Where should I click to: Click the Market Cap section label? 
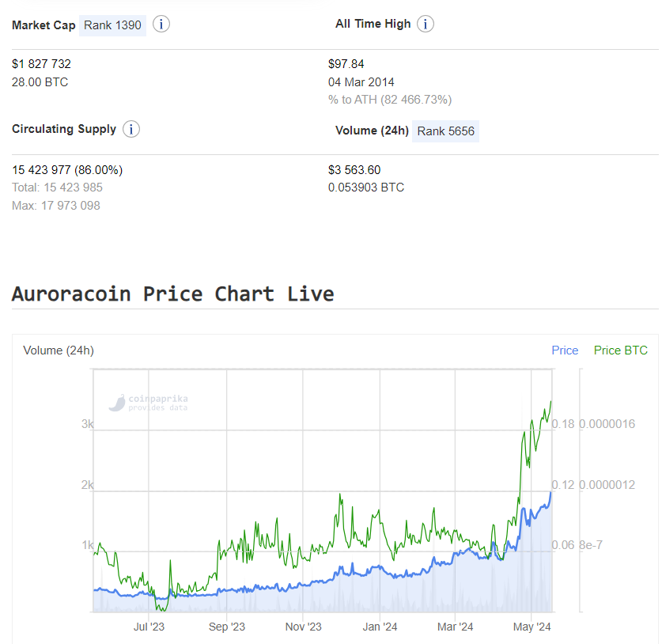tap(44, 25)
